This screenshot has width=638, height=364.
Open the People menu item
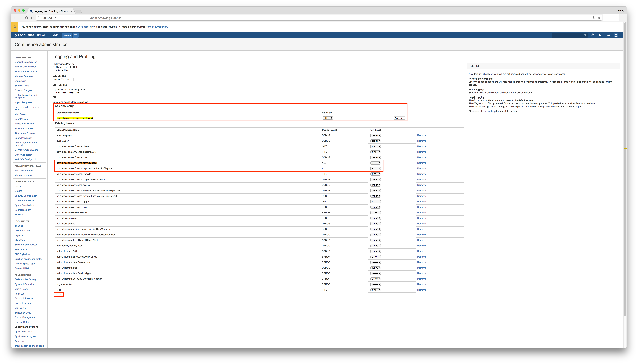click(x=54, y=35)
